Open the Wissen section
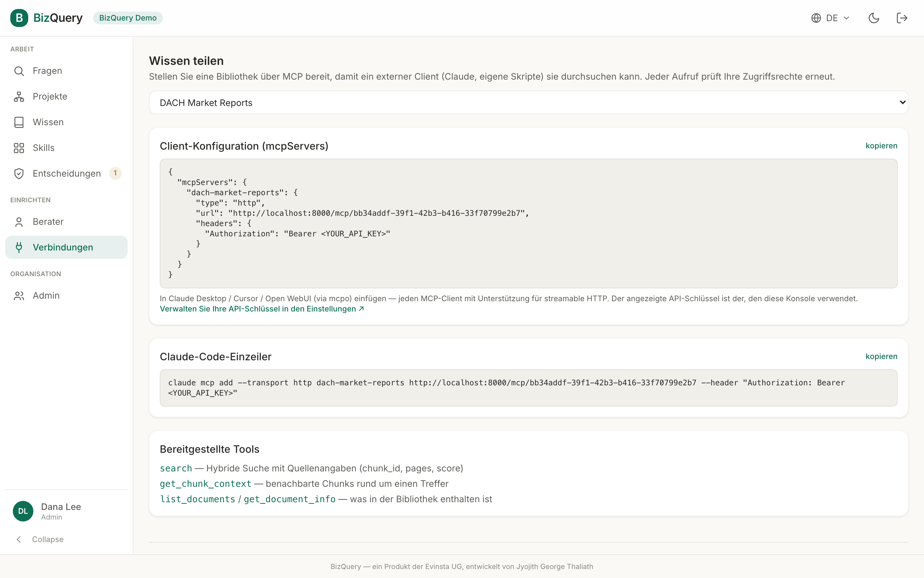 (66, 122)
